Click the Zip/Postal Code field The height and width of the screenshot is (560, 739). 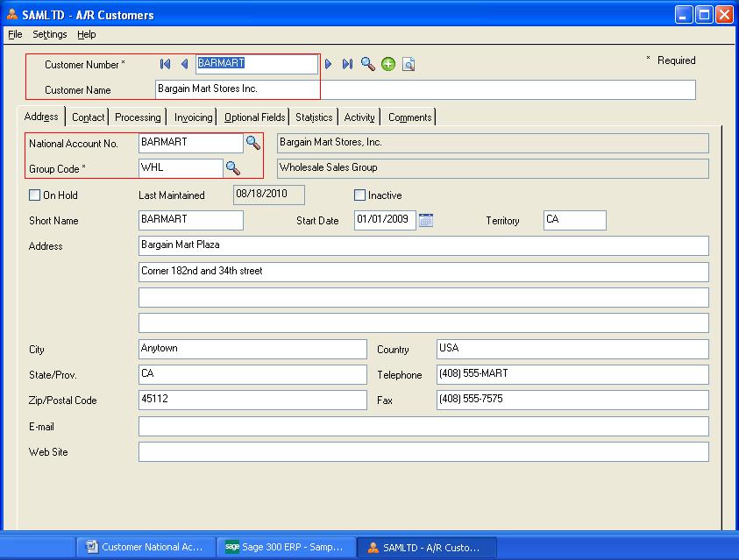pos(252,400)
